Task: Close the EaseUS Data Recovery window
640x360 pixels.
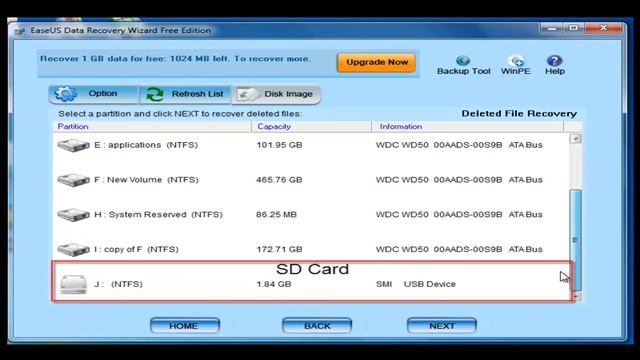Action: [603, 28]
